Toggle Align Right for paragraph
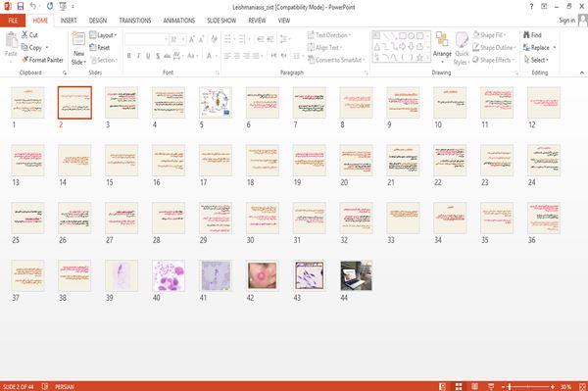Screen dimensions: 588x391 tap(246, 56)
